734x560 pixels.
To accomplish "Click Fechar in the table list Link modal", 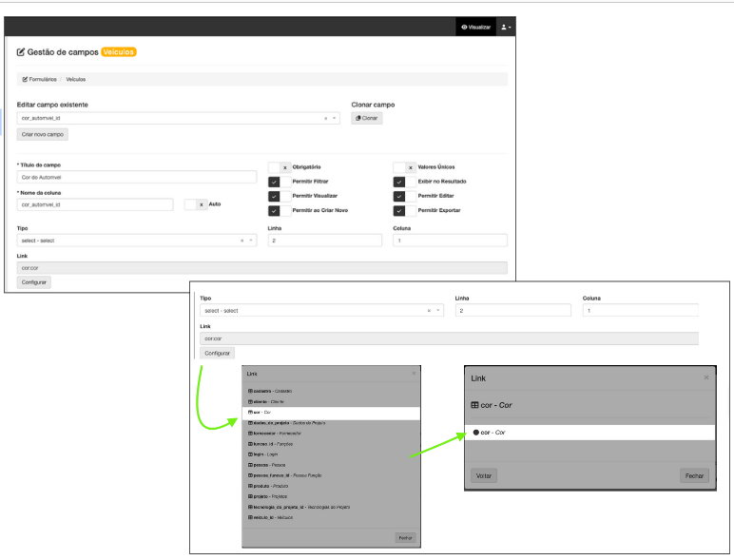I will (x=405, y=538).
